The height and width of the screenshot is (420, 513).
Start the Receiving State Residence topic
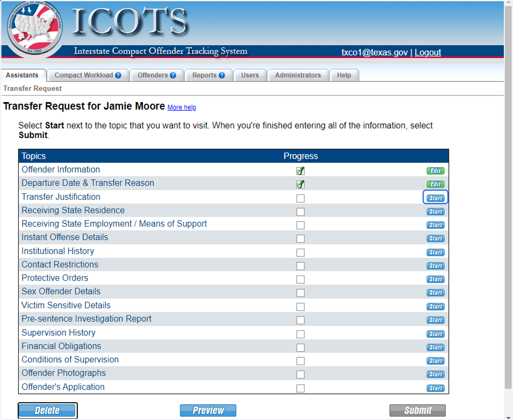(x=435, y=211)
